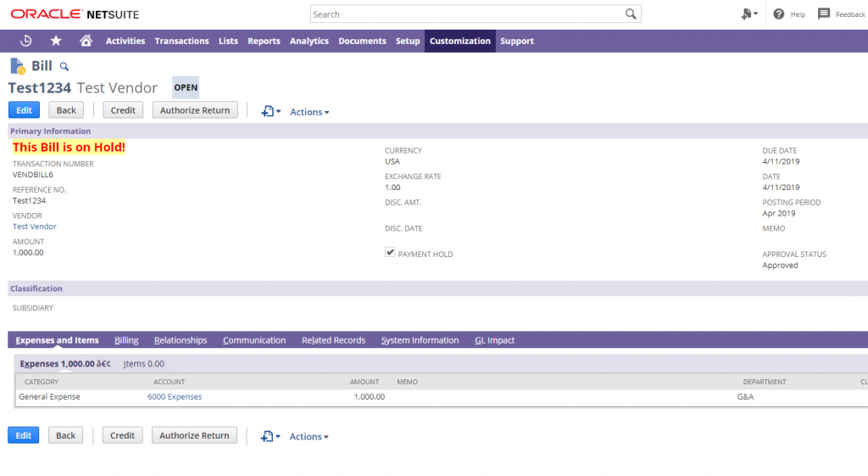Expand the bottom Actions dropdown
This screenshot has width=868, height=476.
tap(309, 437)
